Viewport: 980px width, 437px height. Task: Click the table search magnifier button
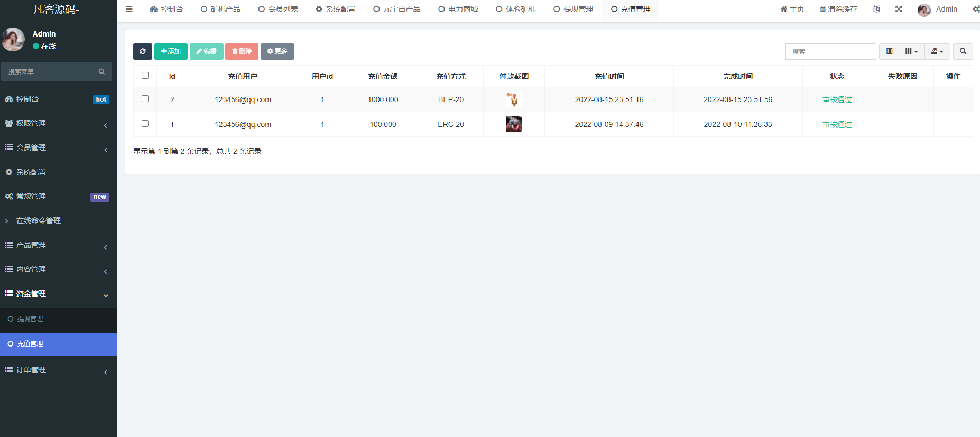click(963, 51)
